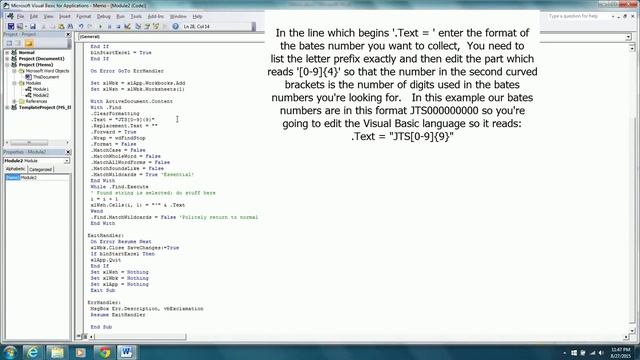Click the Break pause icon
Screen dimensions: 640x360
click(x=109, y=26)
